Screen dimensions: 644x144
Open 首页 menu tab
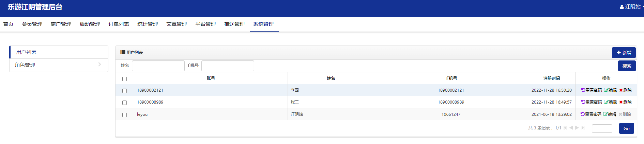[8, 24]
